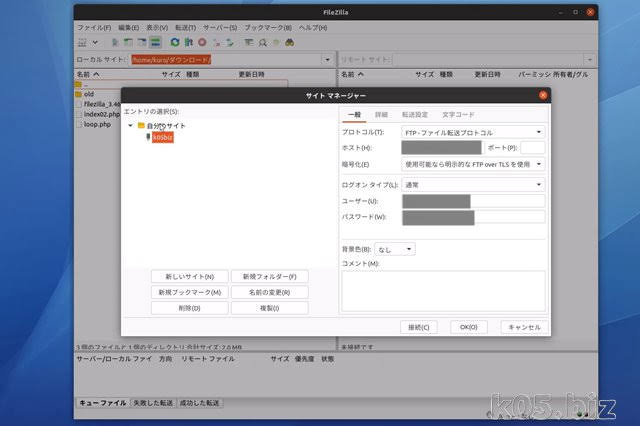Click the OK(O) button
This screenshot has width=640, height=426.
[469, 327]
